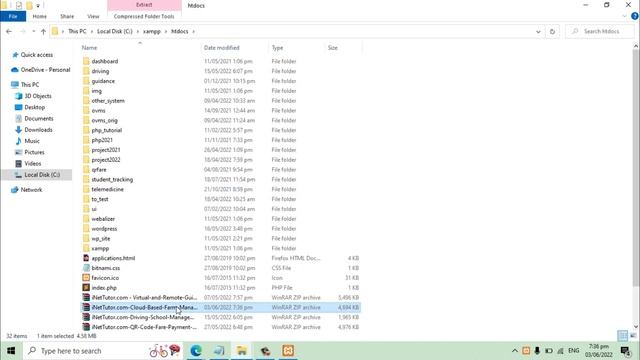Open the Windows Start menu
The height and width of the screenshot is (360, 640).
pos(11,351)
